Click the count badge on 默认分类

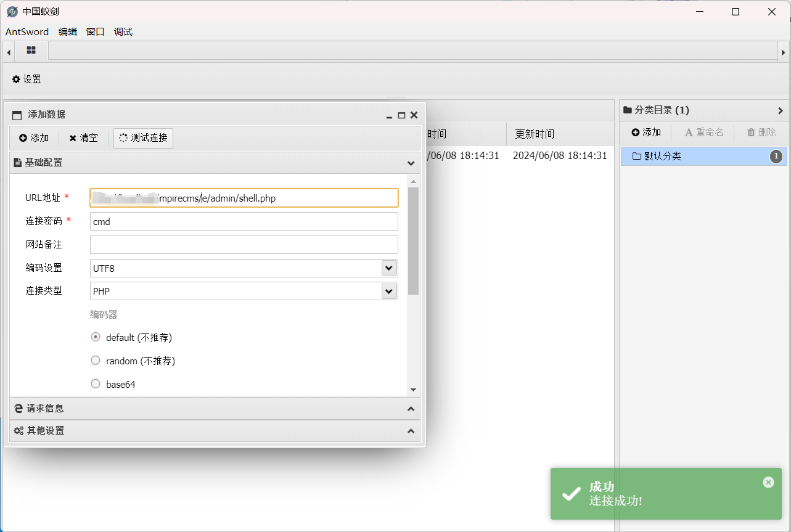[x=776, y=157]
